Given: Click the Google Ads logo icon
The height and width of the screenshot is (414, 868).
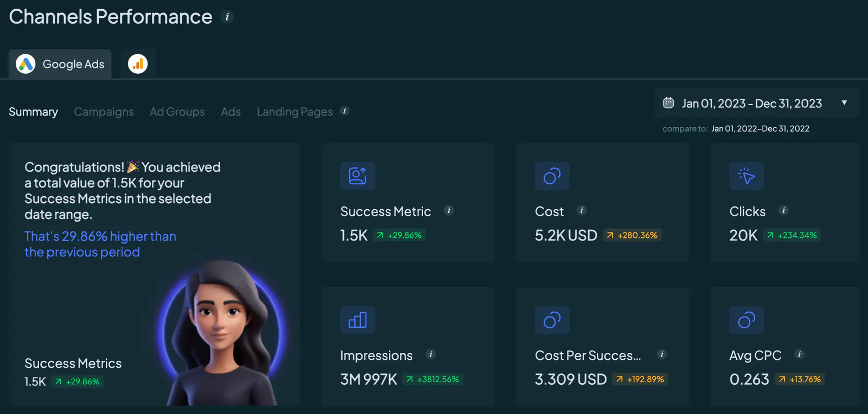Looking at the screenshot, I should [x=25, y=64].
